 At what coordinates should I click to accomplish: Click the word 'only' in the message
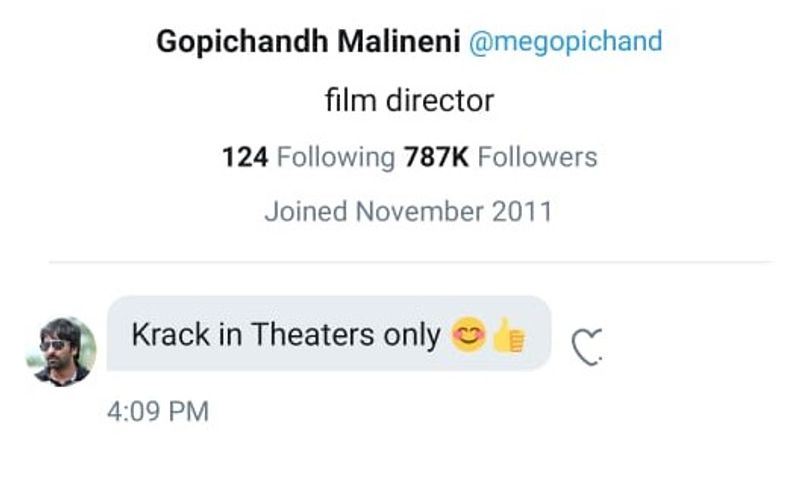click(x=412, y=335)
